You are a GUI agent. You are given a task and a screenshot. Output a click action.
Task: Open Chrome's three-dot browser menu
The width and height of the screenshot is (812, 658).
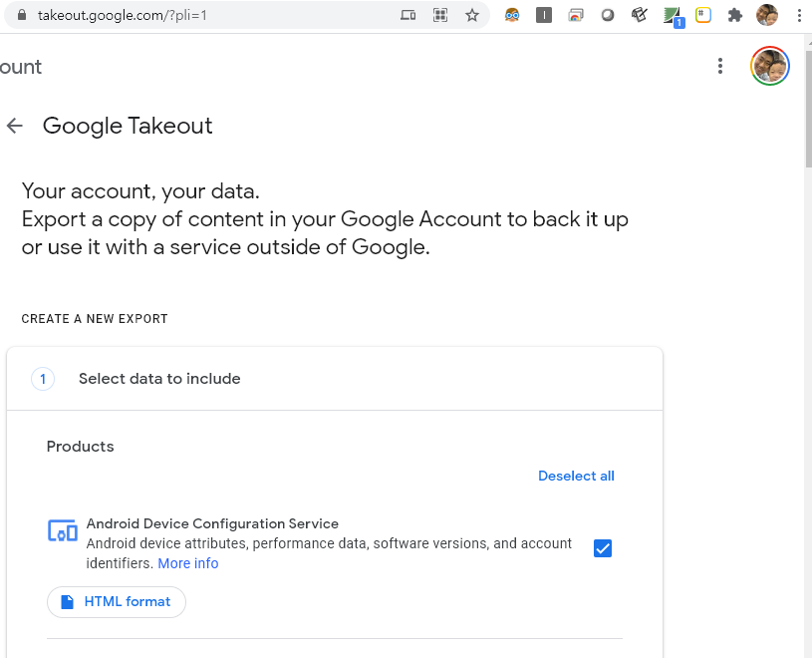[x=799, y=15]
